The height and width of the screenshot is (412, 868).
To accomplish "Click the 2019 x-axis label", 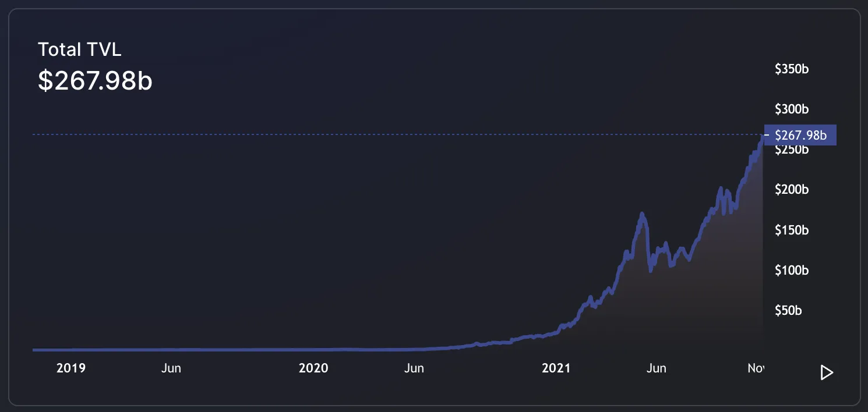I will click(x=71, y=368).
